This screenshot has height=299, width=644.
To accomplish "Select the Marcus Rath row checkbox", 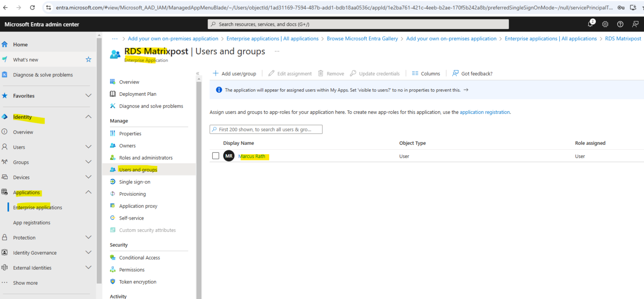I will point(216,156).
